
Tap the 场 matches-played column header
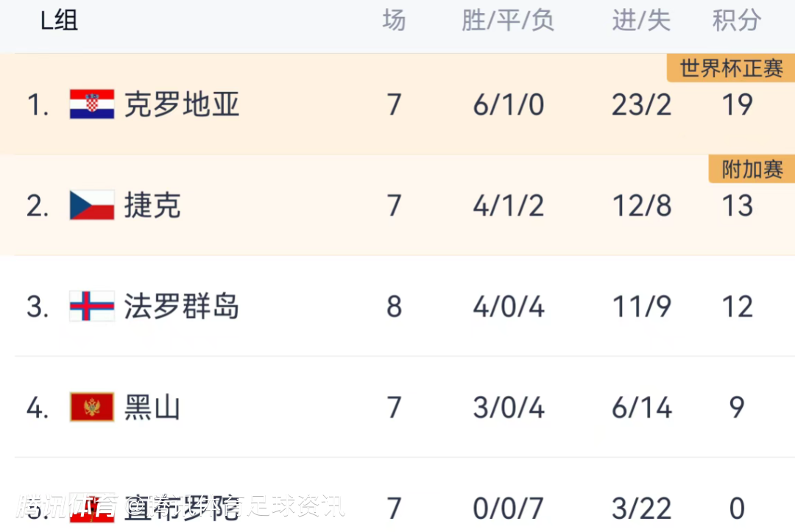tap(394, 21)
